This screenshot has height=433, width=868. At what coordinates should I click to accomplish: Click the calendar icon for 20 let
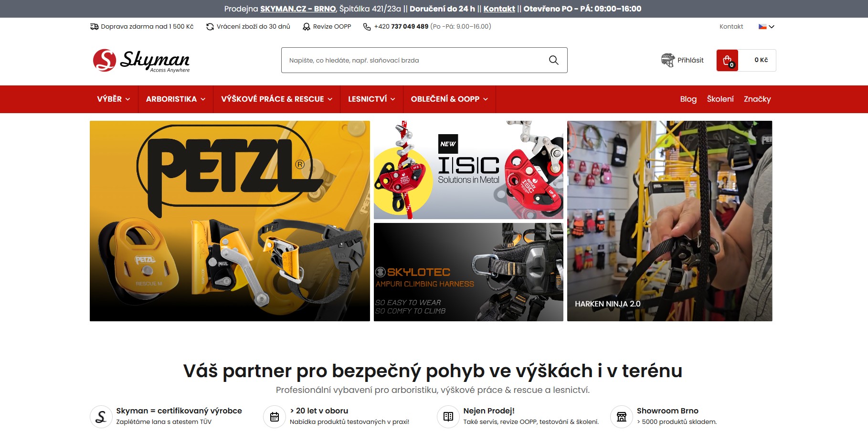pos(275,417)
